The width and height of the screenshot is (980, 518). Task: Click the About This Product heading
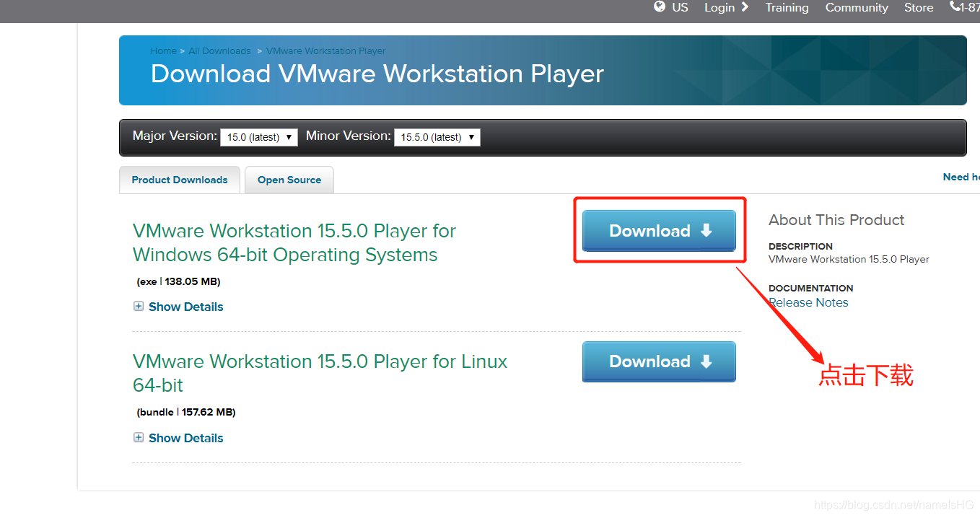[x=836, y=220]
